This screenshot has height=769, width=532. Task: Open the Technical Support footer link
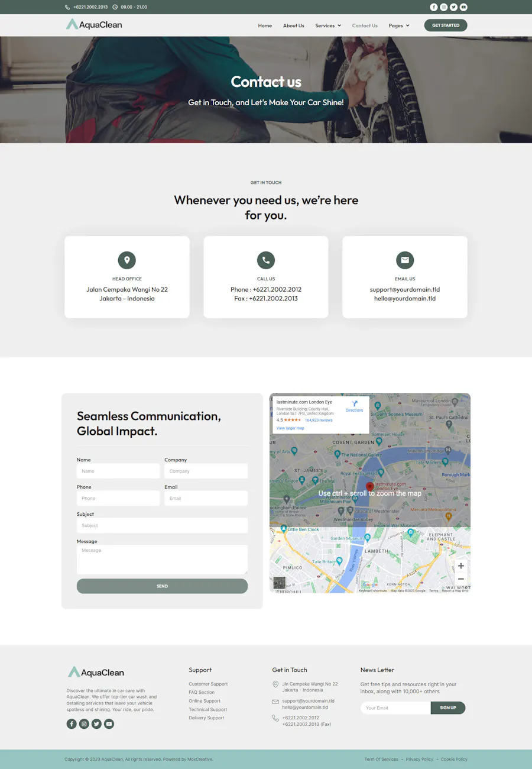[208, 709]
